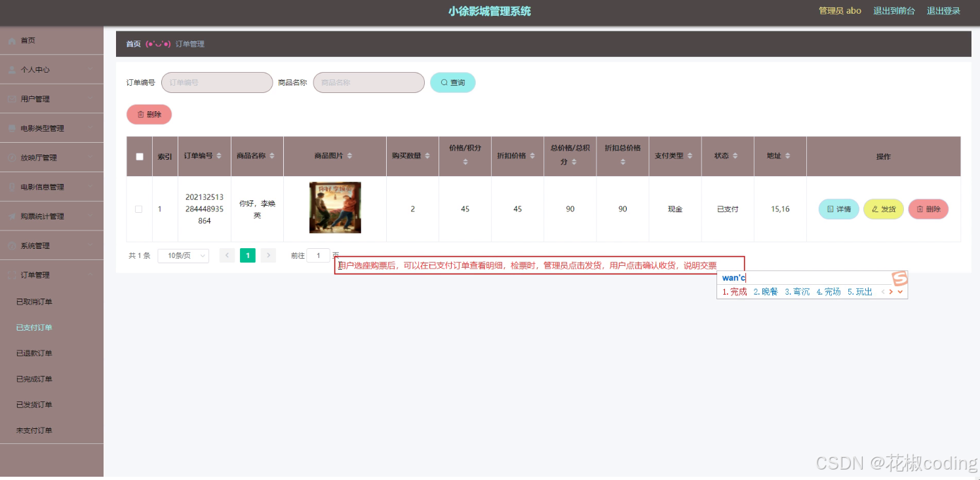Select page 1 in pagination
980x480 pixels.
[248, 255]
